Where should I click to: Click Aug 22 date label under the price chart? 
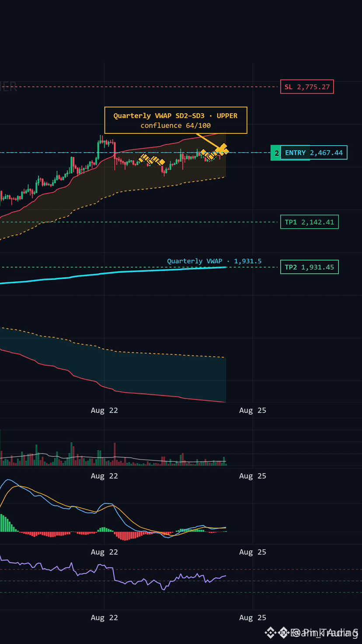(104, 410)
